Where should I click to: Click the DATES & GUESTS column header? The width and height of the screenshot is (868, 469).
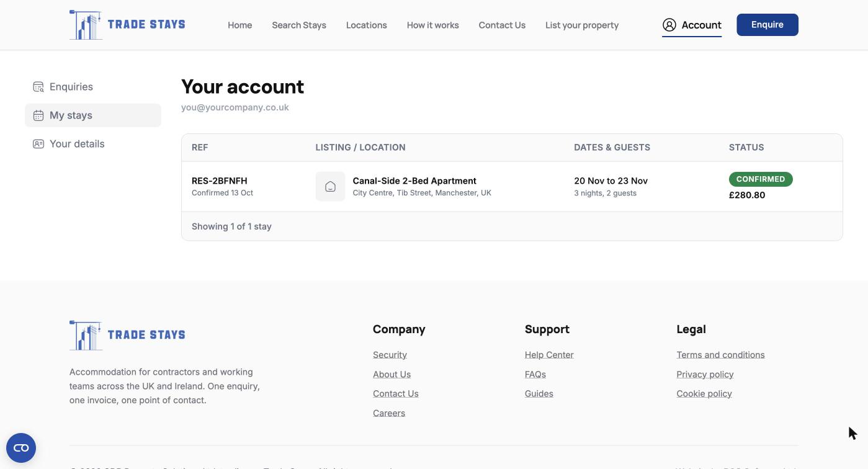pyautogui.click(x=612, y=148)
